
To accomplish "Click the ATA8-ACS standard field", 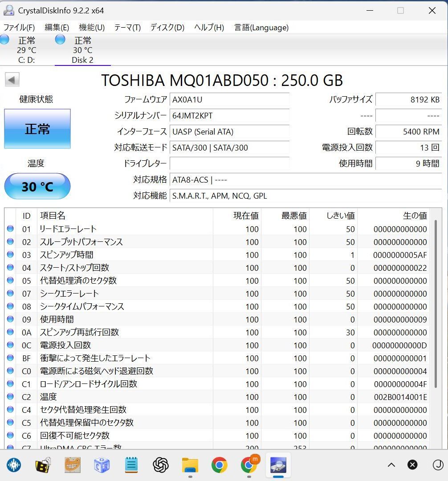I will 306,180.
